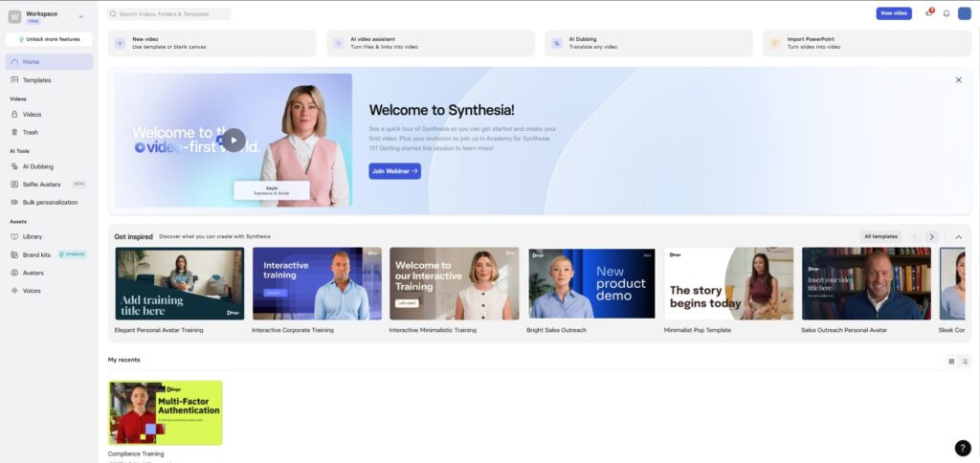Click the Home house icon
The width and height of the screenshot is (980, 463).
[x=14, y=62]
